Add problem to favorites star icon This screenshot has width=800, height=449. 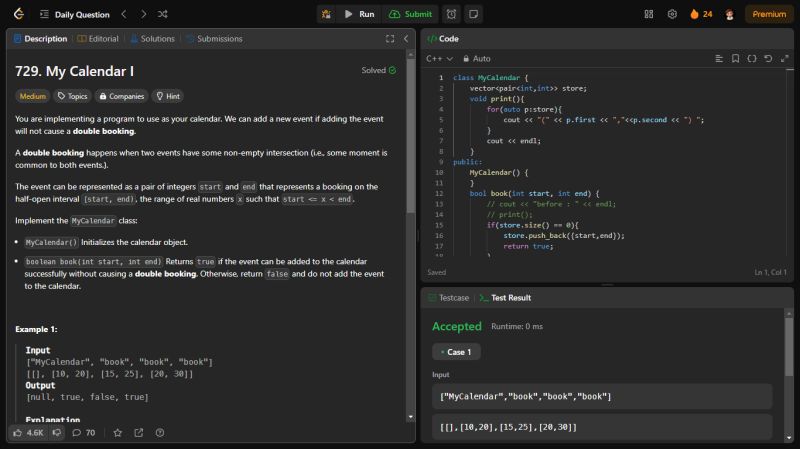[x=117, y=433]
